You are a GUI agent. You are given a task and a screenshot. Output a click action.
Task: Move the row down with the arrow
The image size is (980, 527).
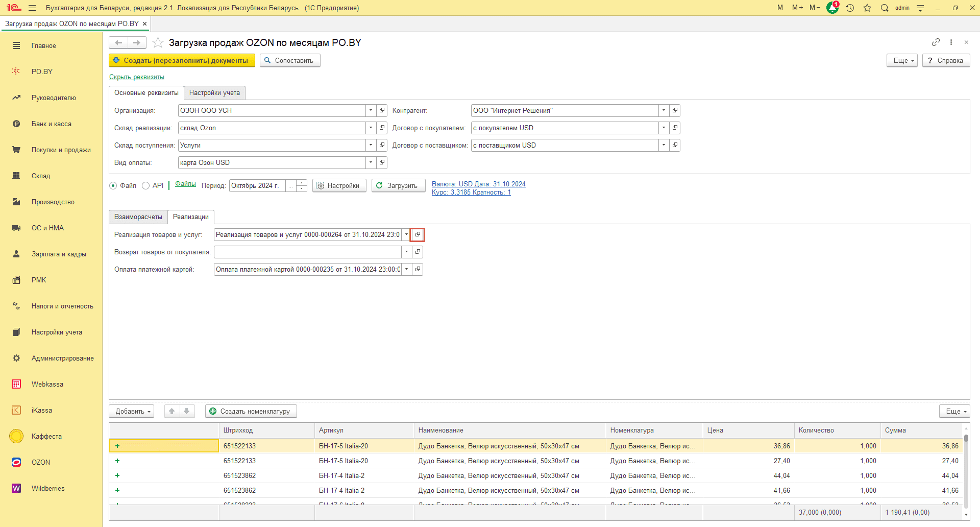[187, 411]
